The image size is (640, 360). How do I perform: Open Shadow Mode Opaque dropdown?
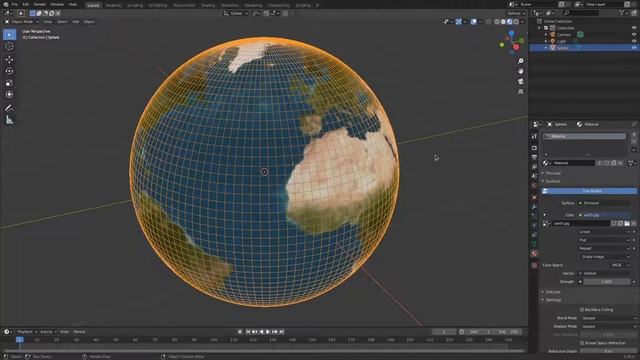[x=608, y=327]
